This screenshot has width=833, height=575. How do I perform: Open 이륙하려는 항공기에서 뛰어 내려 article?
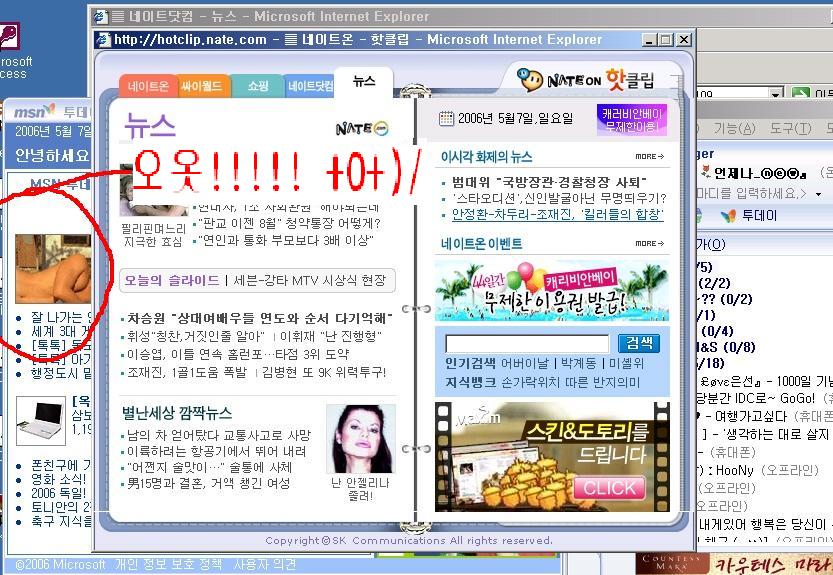pyautogui.click(x=216, y=451)
